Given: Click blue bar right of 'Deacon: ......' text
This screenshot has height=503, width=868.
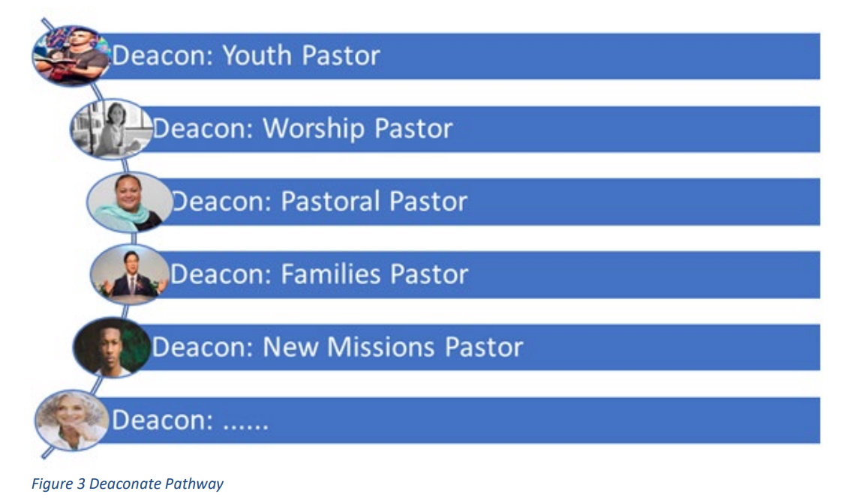Looking at the screenshot, I should pyautogui.click(x=545, y=421).
